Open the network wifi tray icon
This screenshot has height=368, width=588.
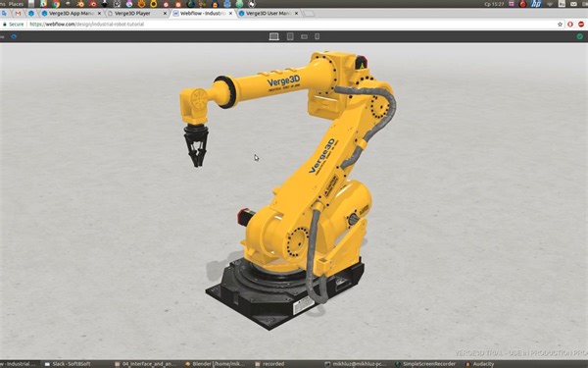tap(550, 4)
